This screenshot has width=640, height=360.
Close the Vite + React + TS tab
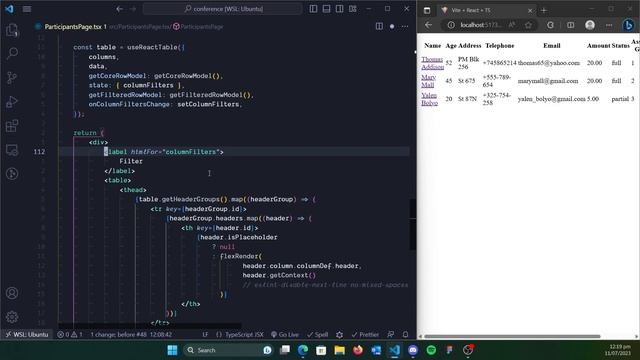pyautogui.click(x=530, y=10)
